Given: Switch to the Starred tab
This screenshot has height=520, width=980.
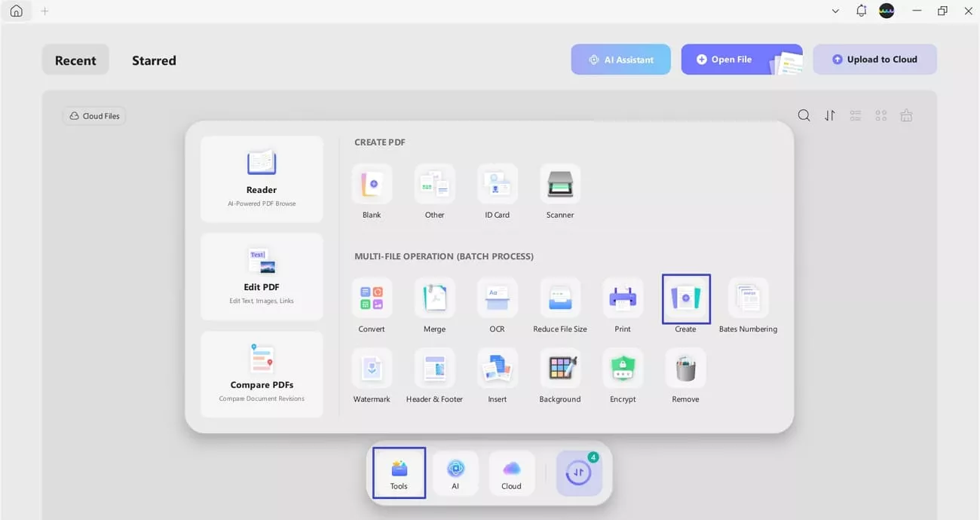Looking at the screenshot, I should click(154, 60).
